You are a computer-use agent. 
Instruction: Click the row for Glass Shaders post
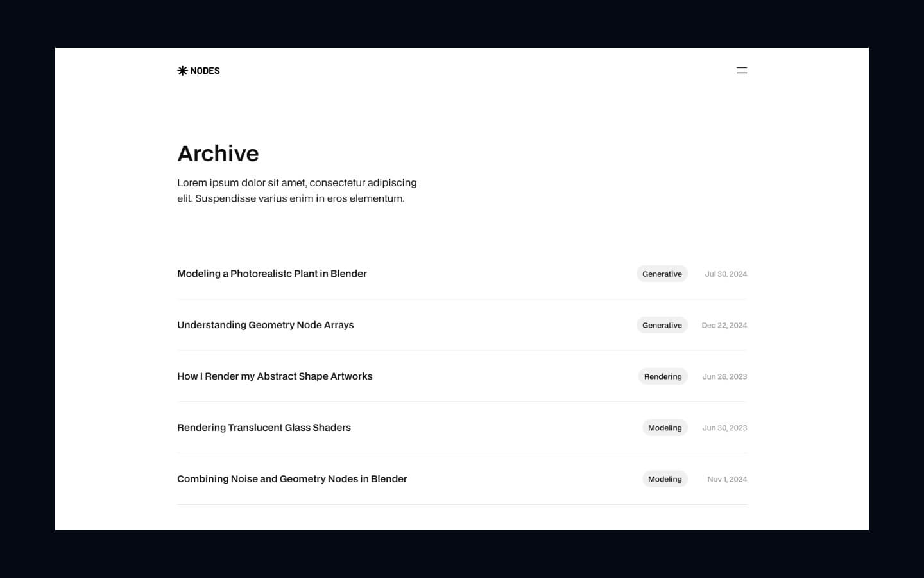click(x=462, y=428)
